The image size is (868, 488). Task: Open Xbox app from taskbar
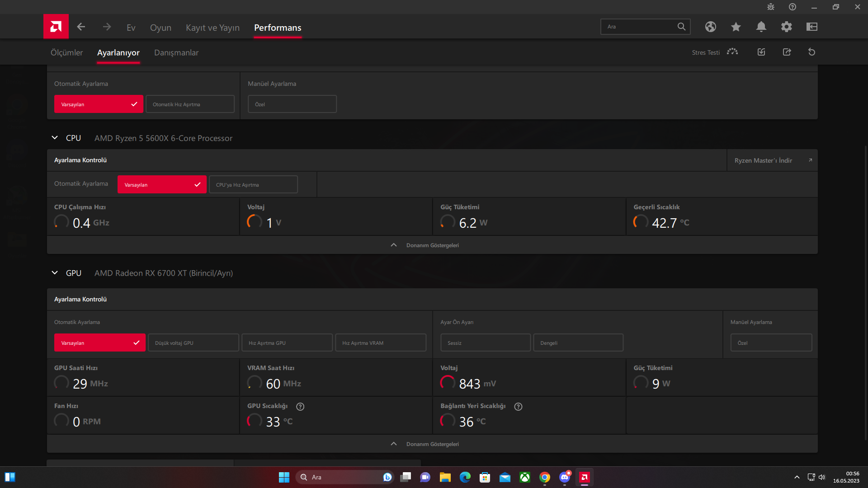click(525, 477)
